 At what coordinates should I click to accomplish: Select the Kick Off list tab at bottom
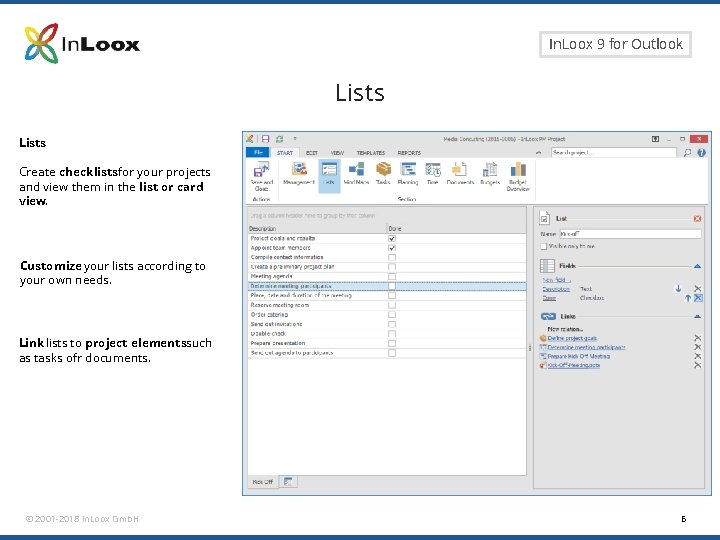pos(263,482)
